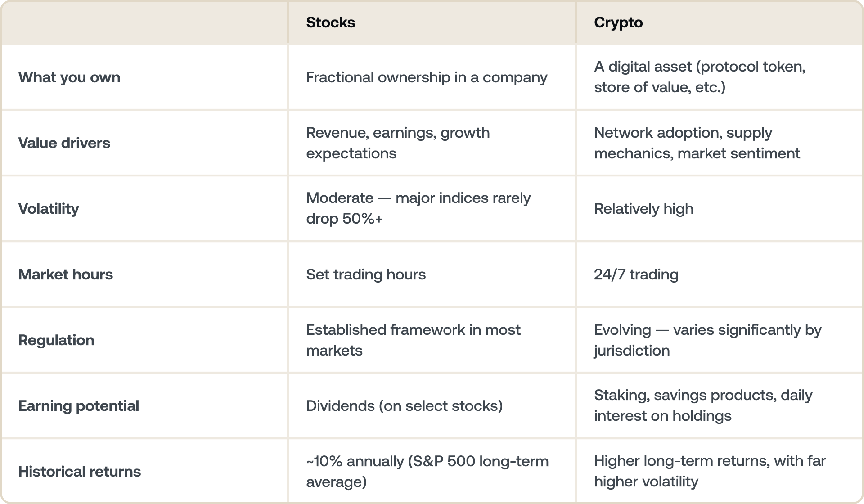Select the What you own row label
Screen dimensions: 864x504
pyautogui.click(x=69, y=77)
